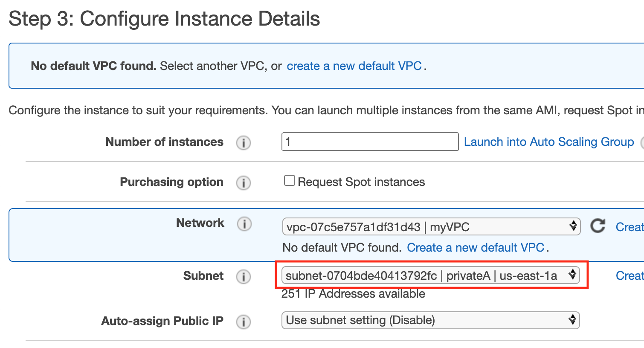Click the Auto-assign Public IP info icon
The height and width of the screenshot is (348, 644).
(x=244, y=322)
